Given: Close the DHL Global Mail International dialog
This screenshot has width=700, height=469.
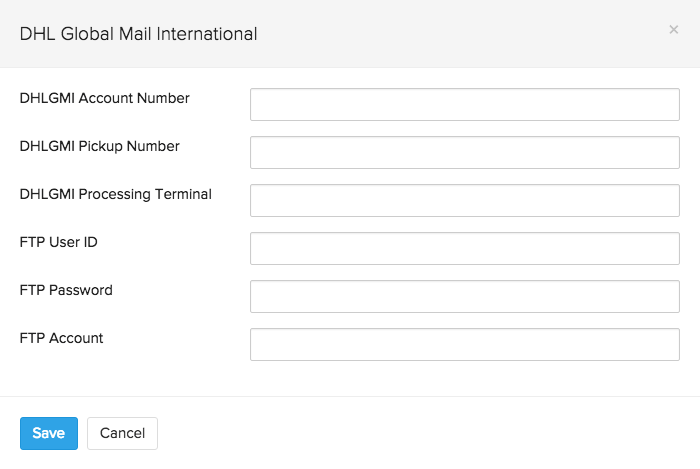Looking at the screenshot, I should coord(673,31).
